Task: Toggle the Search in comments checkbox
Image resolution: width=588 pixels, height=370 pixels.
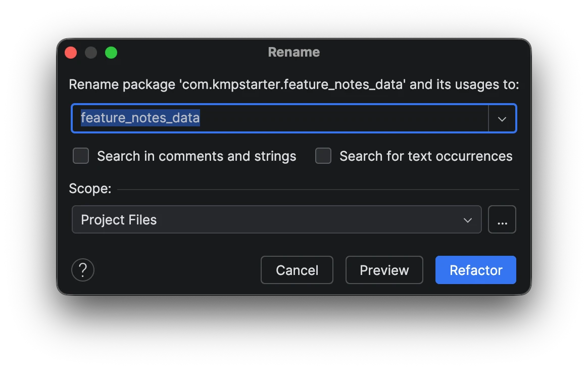Action: pos(80,156)
